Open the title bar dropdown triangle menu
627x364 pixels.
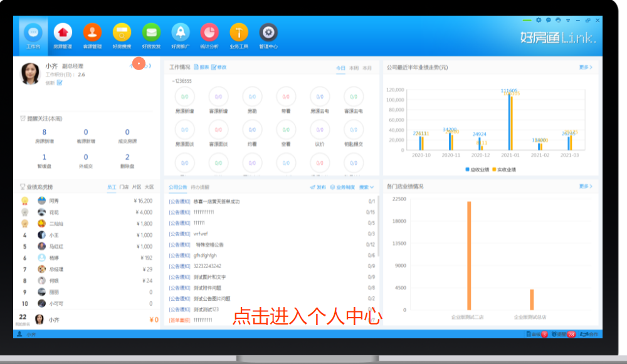(x=568, y=21)
